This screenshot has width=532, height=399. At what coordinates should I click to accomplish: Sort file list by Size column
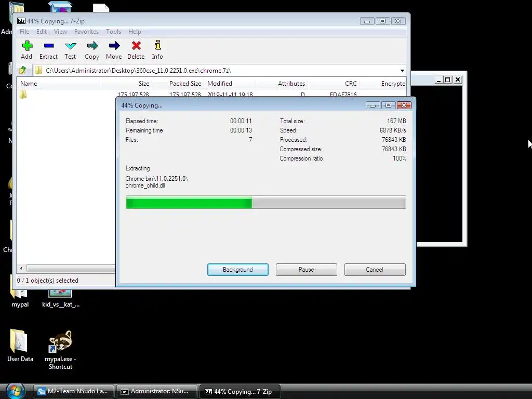pos(126,84)
